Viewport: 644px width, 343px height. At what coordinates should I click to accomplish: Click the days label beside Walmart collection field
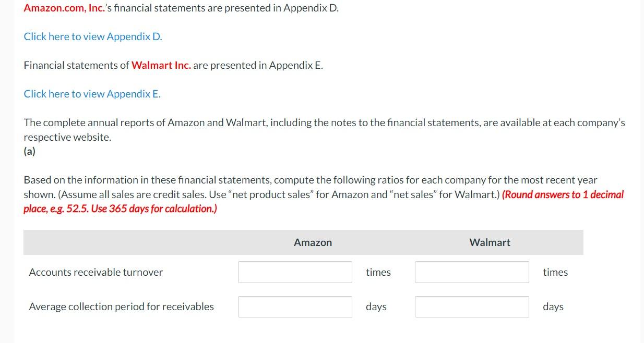[x=553, y=307]
